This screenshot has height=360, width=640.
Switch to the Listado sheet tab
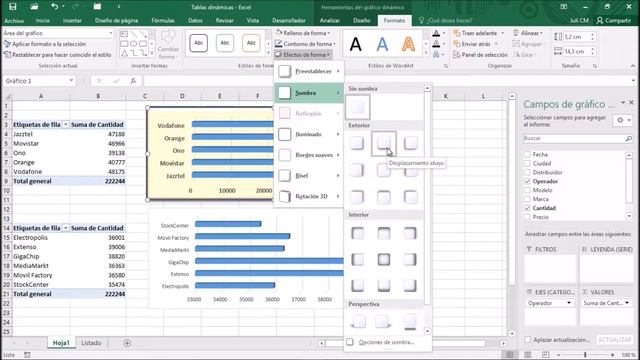click(91, 343)
